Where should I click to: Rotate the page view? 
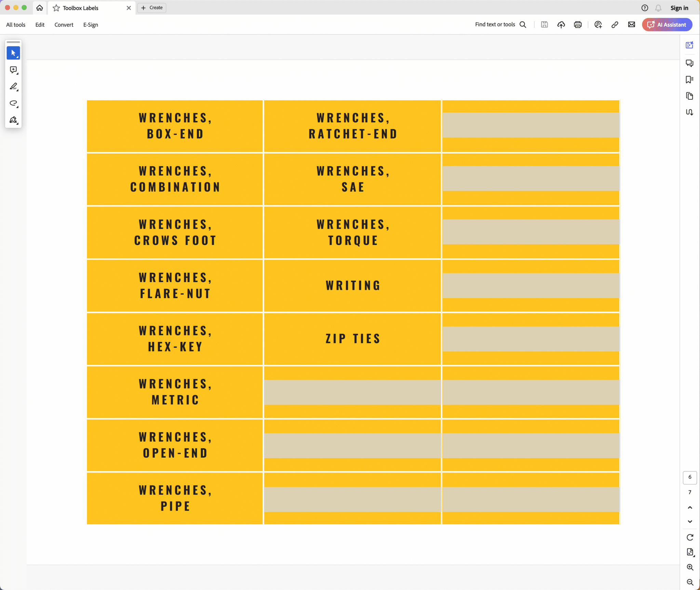point(690,537)
